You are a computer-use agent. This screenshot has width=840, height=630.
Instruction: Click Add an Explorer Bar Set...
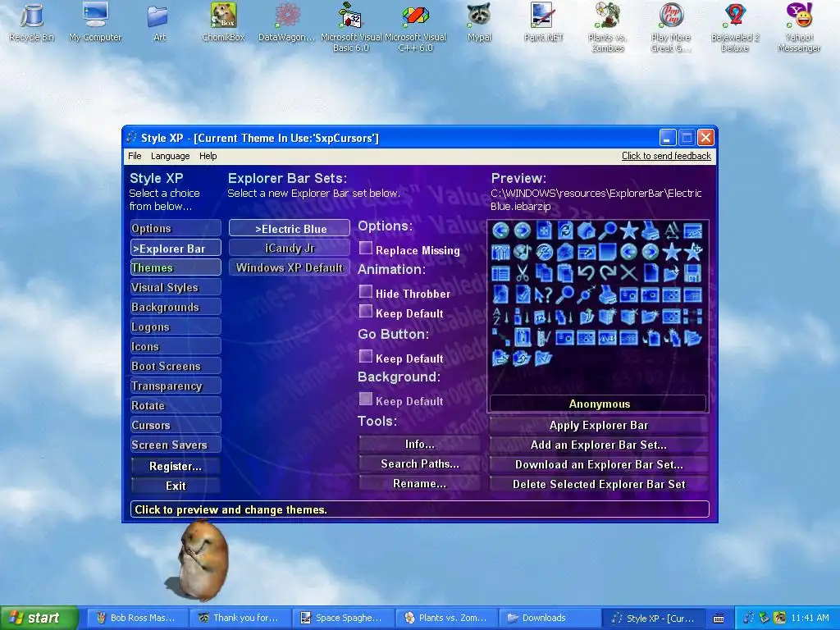click(x=599, y=445)
